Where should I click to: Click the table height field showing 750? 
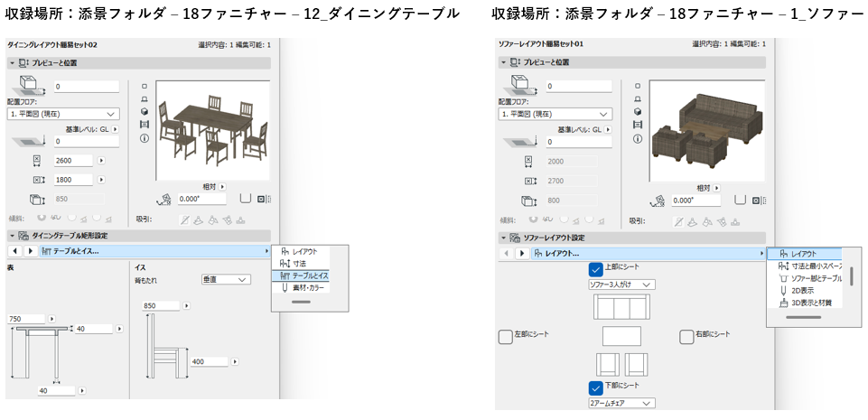pos(26,319)
